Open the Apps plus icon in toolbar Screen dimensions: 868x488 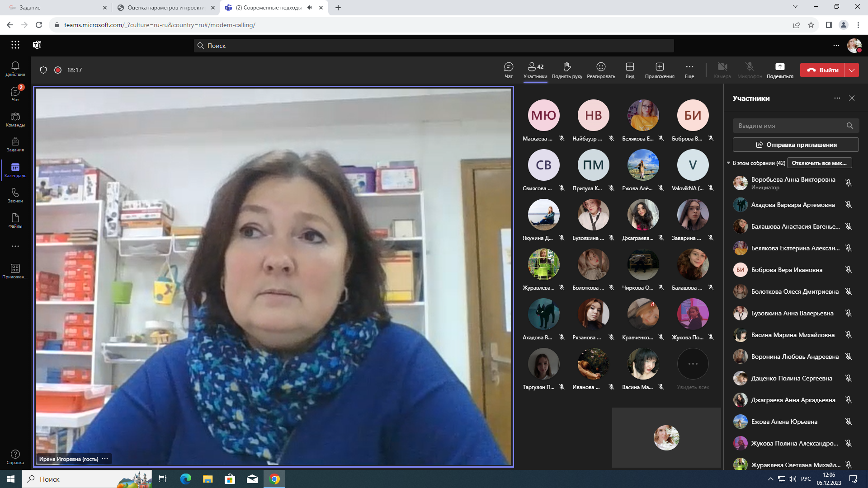pos(660,70)
